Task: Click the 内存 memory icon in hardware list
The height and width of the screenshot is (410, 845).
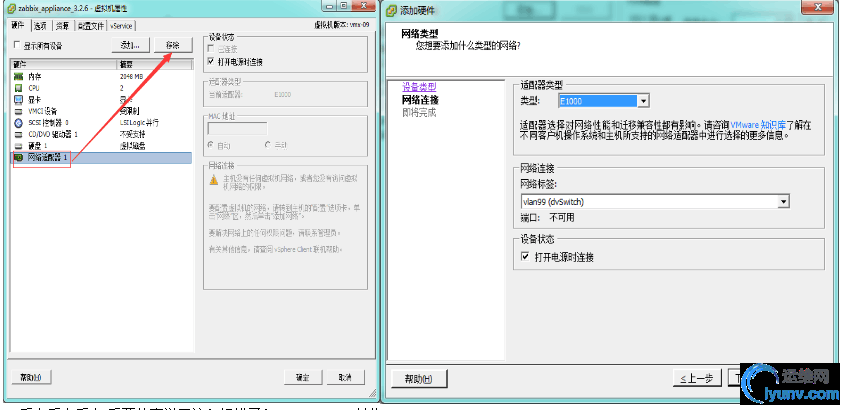Action: click(19, 77)
